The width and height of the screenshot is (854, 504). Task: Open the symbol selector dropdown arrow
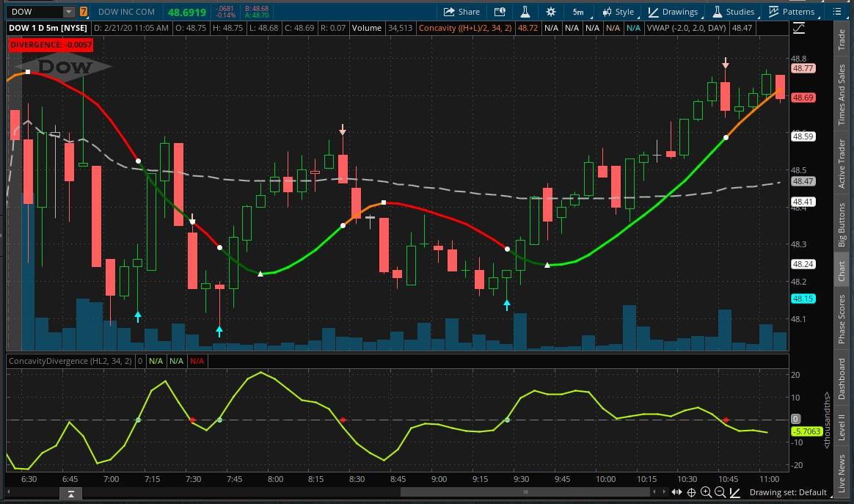[69, 12]
